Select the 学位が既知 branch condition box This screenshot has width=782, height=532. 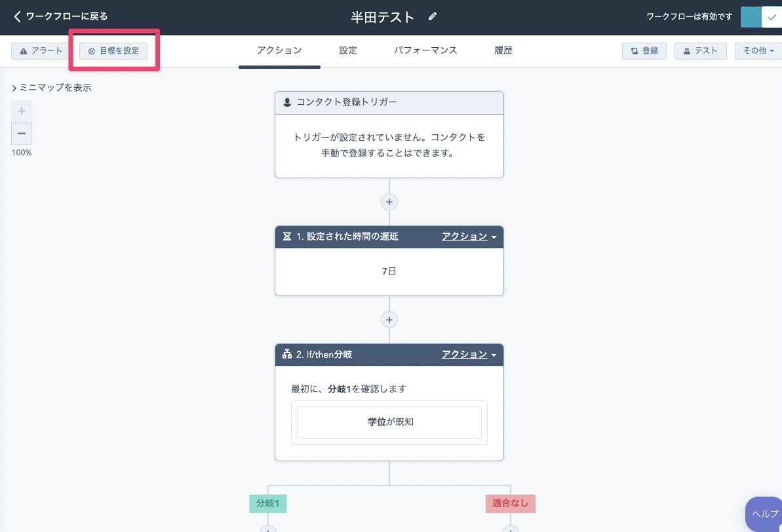pos(389,422)
